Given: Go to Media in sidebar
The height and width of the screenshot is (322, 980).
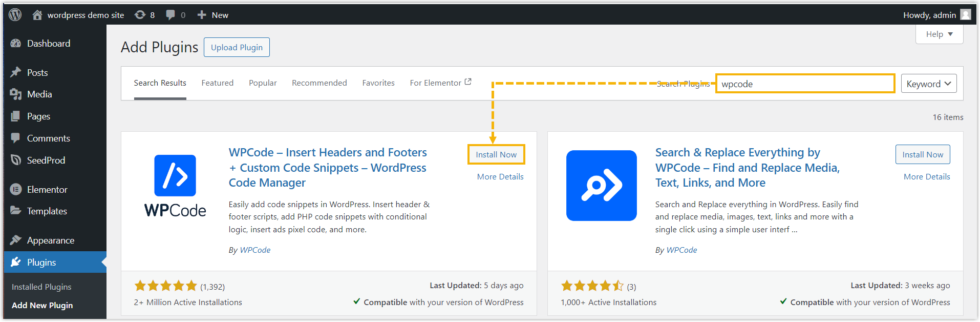Looking at the screenshot, I should tap(39, 94).
